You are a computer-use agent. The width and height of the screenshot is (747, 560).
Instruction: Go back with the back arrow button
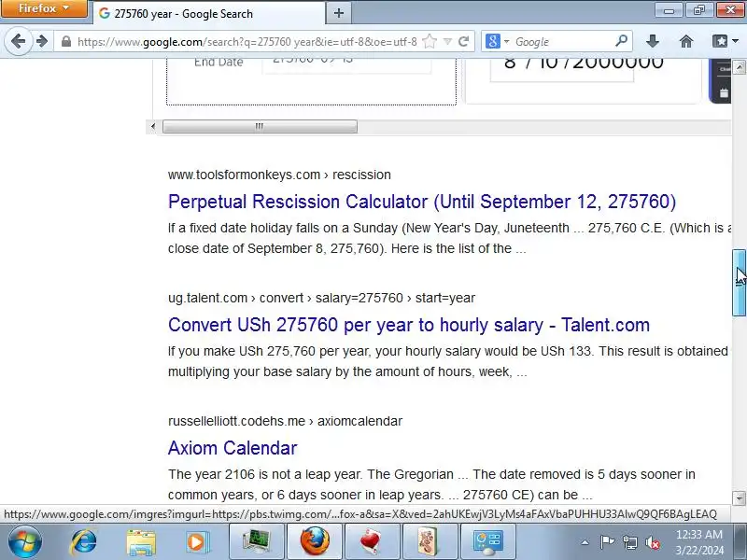(x=18, y=41)
